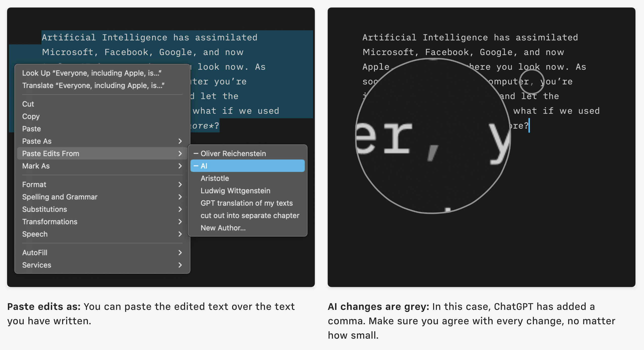Screen dimensions: 644x350
Task: Click 'GPT translation of my texts' option
Action: (246, 203)
